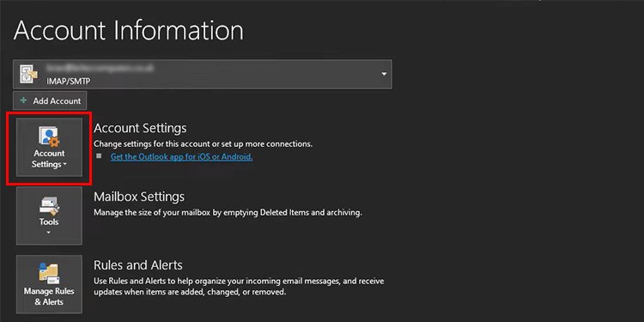The height and width of the screenshot is (322, 644).
Task: Click the Account Settings section heading
Action: point(140,128)
